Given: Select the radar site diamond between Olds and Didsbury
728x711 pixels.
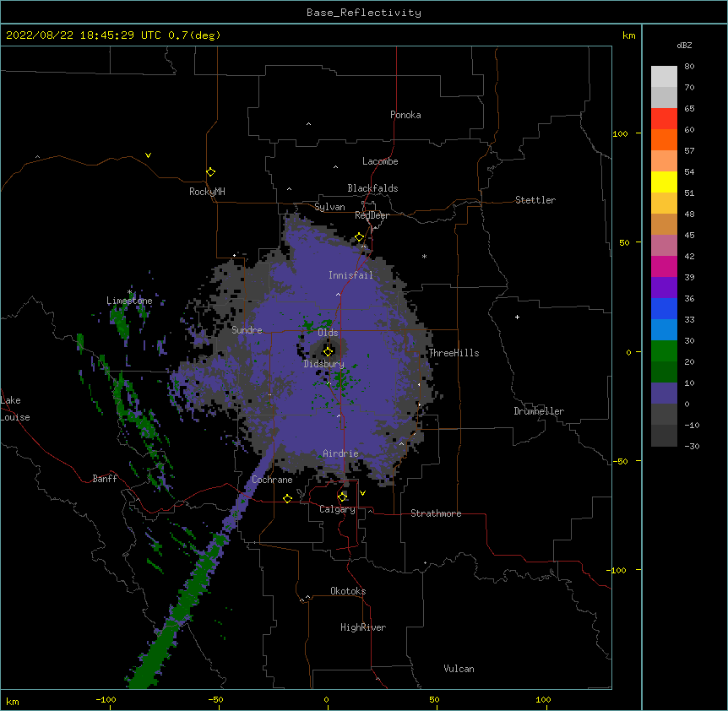Looking at the screenshot, I should point(328,351).
